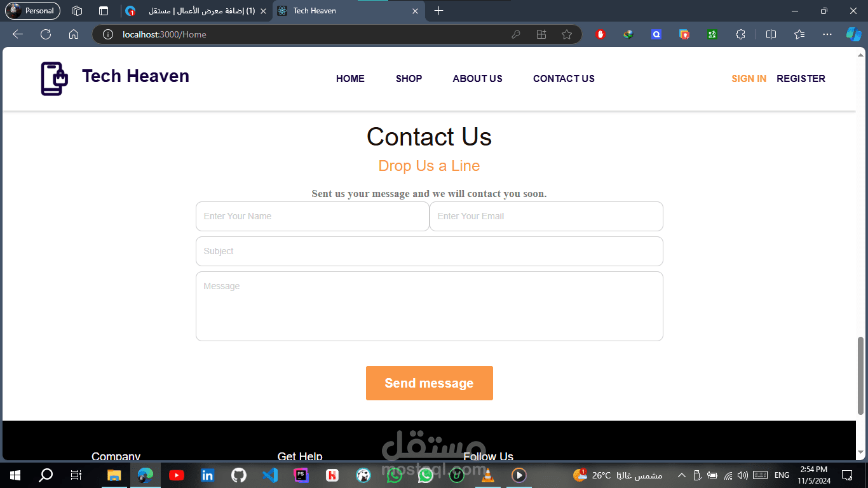
Task: Click the REGISTER link
Action: (801, 79)
